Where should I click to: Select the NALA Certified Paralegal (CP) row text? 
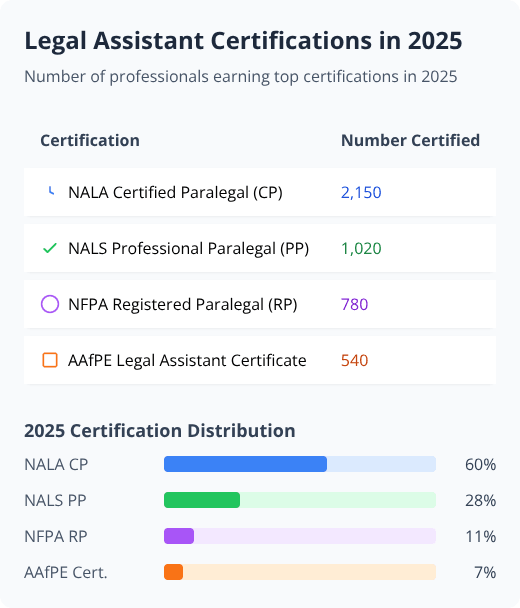click(175, 192)
